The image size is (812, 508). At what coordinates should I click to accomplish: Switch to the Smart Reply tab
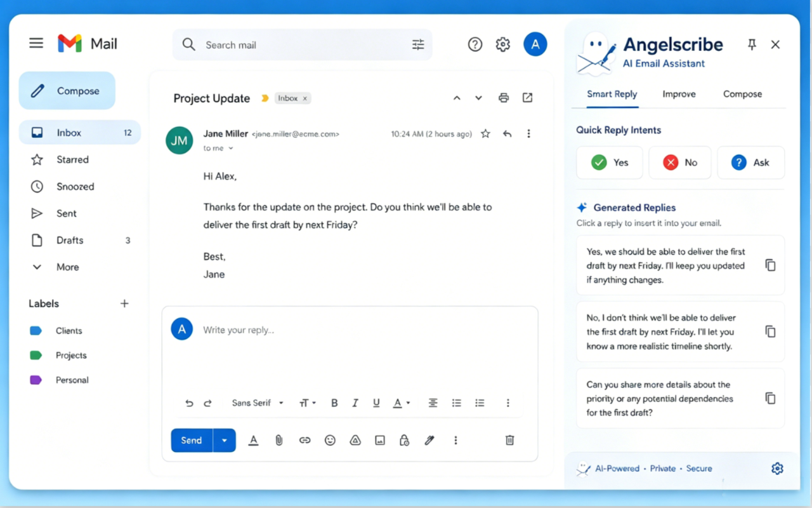(612, 94)
